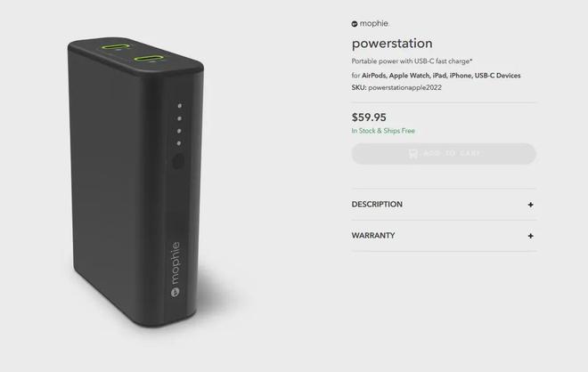Click the $59.95 price text
588x372 pixels.
pos(369,117)
